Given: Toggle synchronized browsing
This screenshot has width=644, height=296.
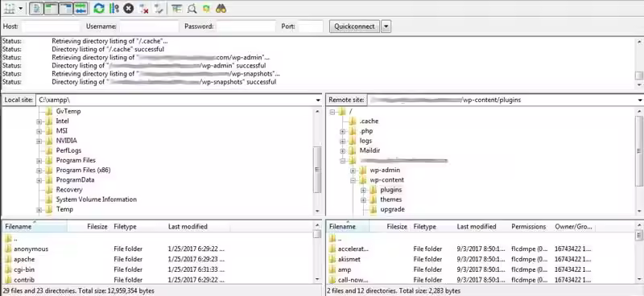Looking at the screenshot, I should tap(206, 8).
